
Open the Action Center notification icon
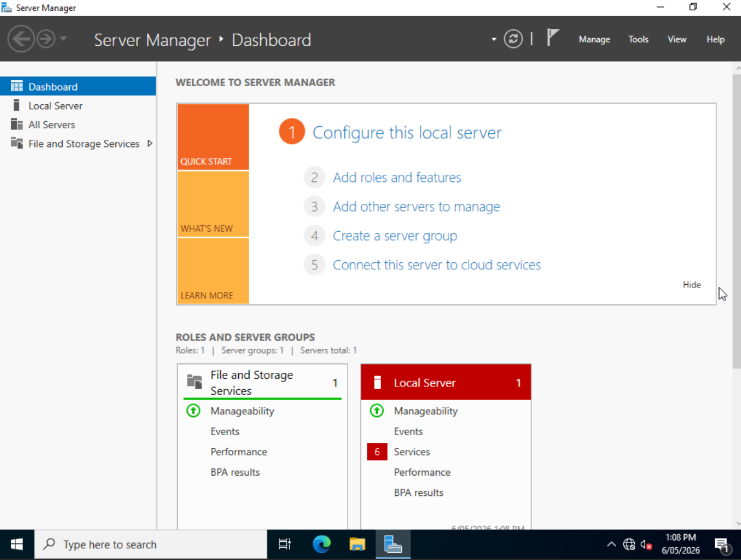pos(721,545)
